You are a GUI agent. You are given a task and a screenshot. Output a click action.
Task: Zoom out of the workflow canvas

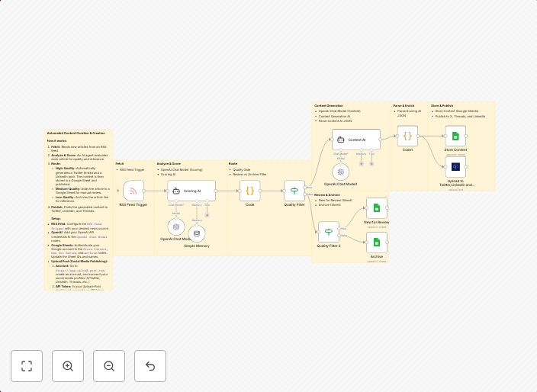pos(109,365)
